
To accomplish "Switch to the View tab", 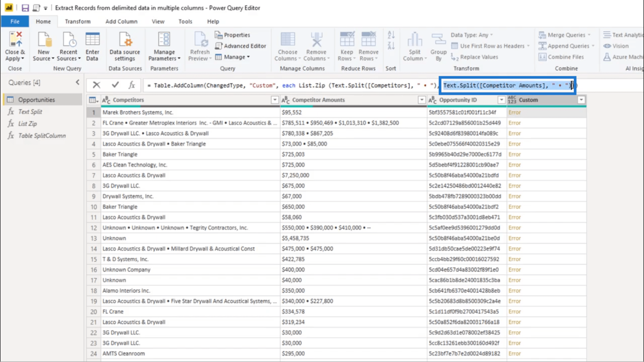I will click(x=158, y=21).
